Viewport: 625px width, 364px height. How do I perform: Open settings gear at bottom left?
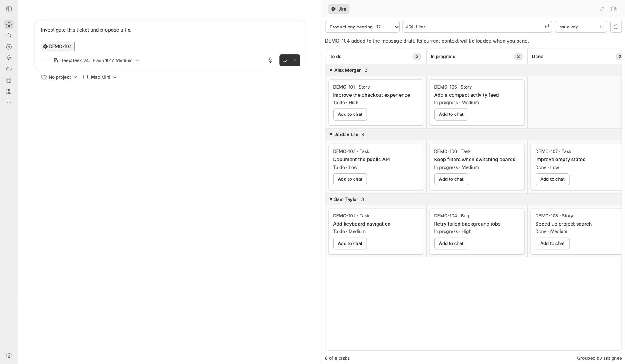(x=9, y=356)
